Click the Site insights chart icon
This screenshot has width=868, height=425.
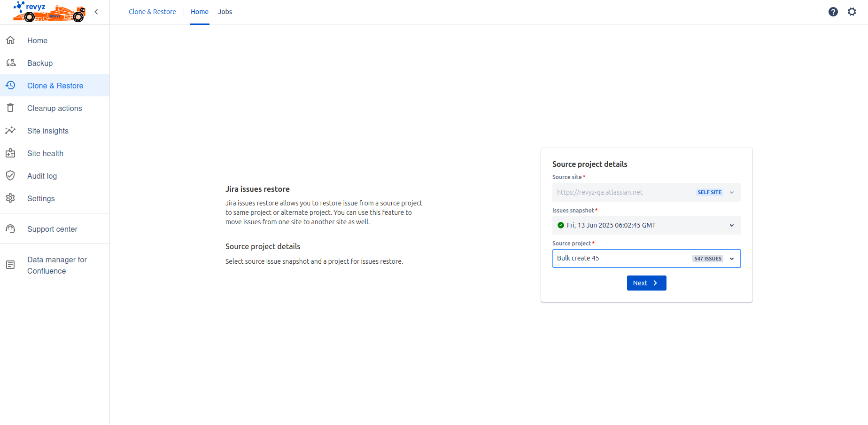(x=10, y=131)
